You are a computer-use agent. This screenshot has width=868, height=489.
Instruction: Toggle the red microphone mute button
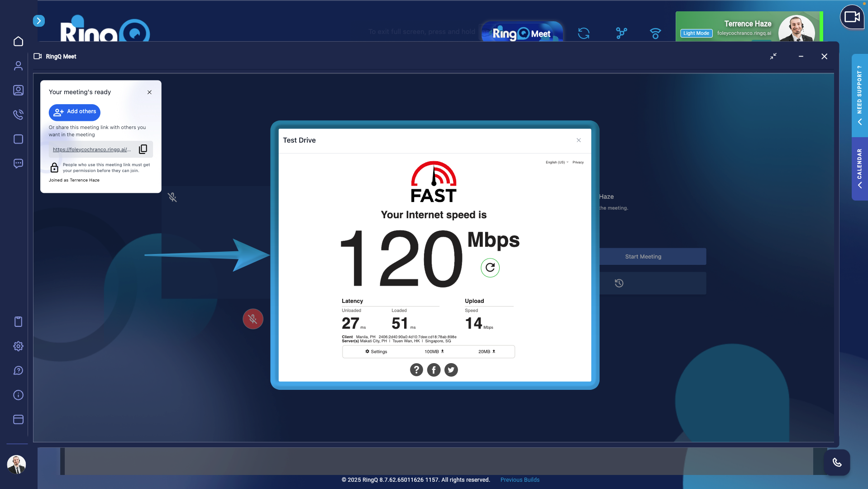pyautogui.click(x=253, y=319)
